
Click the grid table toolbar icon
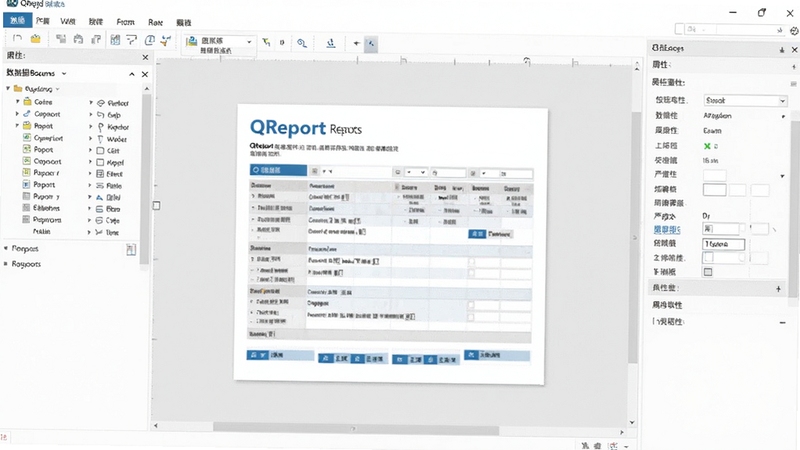115,39
